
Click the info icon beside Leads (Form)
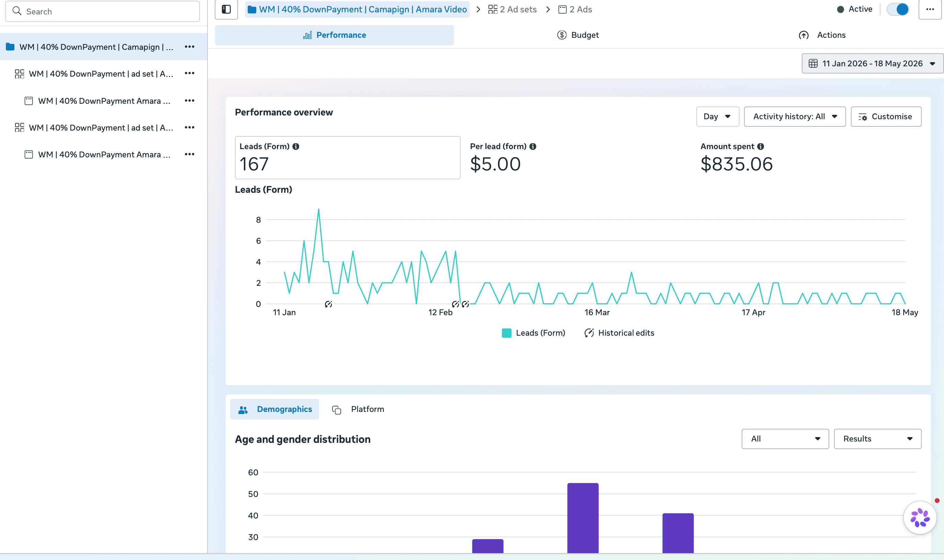click(296, 146)
